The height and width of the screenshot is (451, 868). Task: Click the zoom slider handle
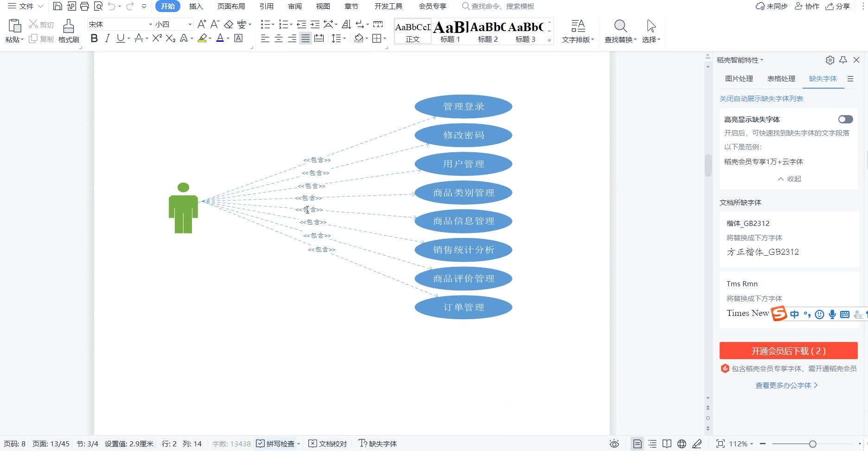812,444
